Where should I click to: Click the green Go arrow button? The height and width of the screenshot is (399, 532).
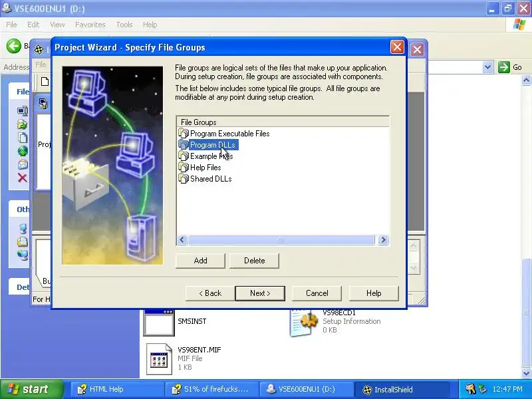tap(504, 67)
